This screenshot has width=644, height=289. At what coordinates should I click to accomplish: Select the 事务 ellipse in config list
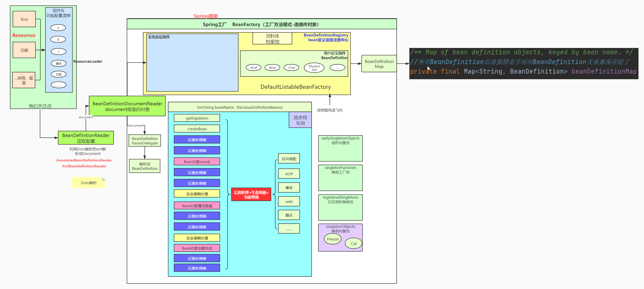tap(59, 64)
